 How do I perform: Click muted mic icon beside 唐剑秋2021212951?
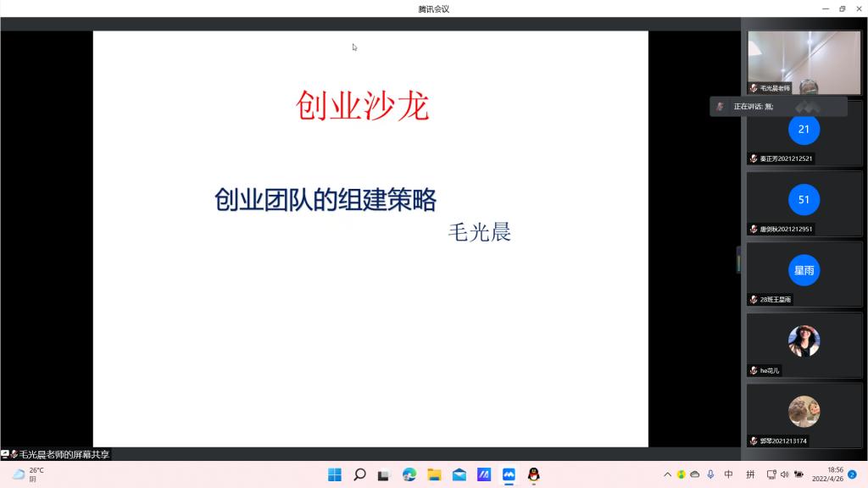[x=754, y=229]
